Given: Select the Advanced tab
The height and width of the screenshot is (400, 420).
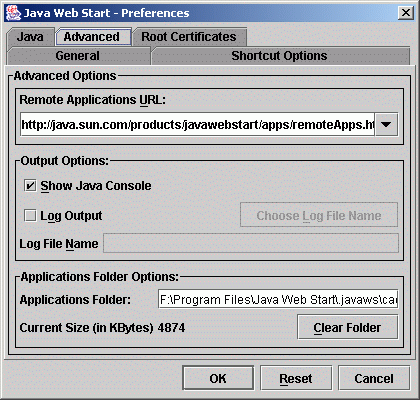Looking at the screenshot, I should pyautogui.click(x=92, y=37).
